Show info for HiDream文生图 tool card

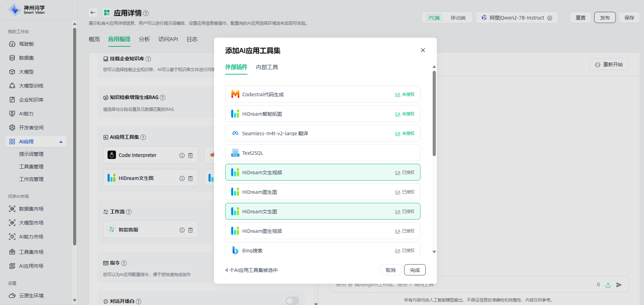point(182,178)
